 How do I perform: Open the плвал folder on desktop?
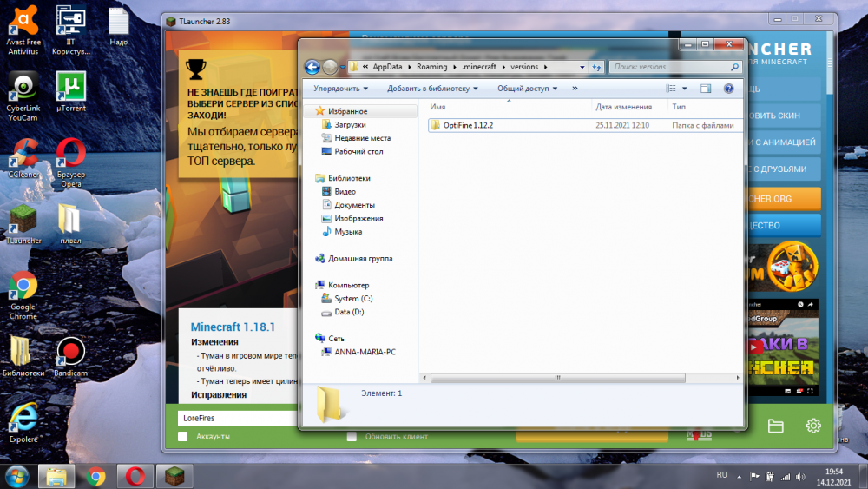click(x=71, y=224)
